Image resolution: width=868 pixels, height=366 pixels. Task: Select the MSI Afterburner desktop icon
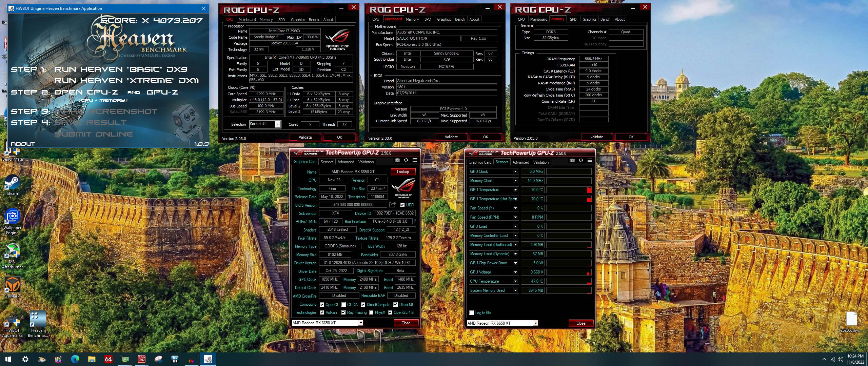[13, 256]
